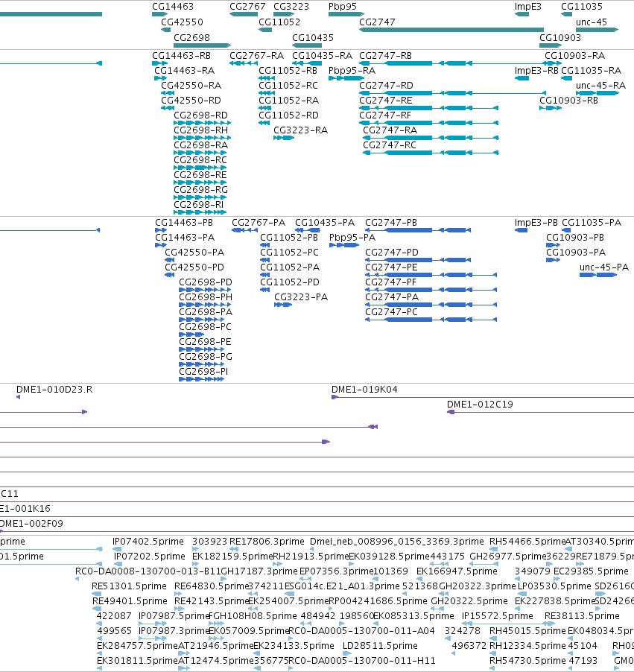The width and height of the screenshot is (634, 672).
Task: Click the CG42550-PD protein label
Action: (194, 267)
